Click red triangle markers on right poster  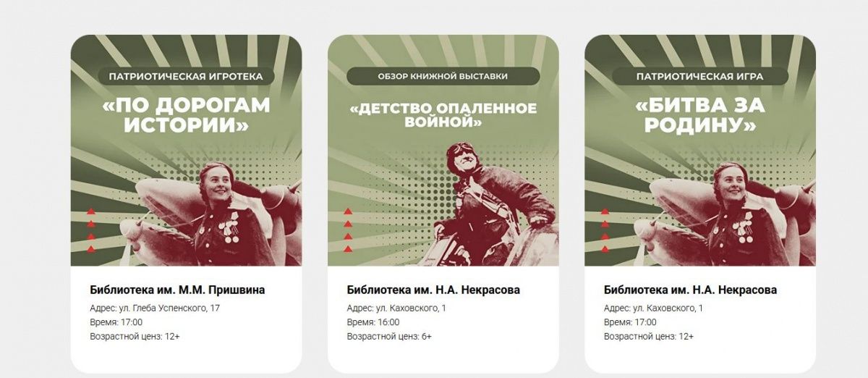click(x=605, y=231)
